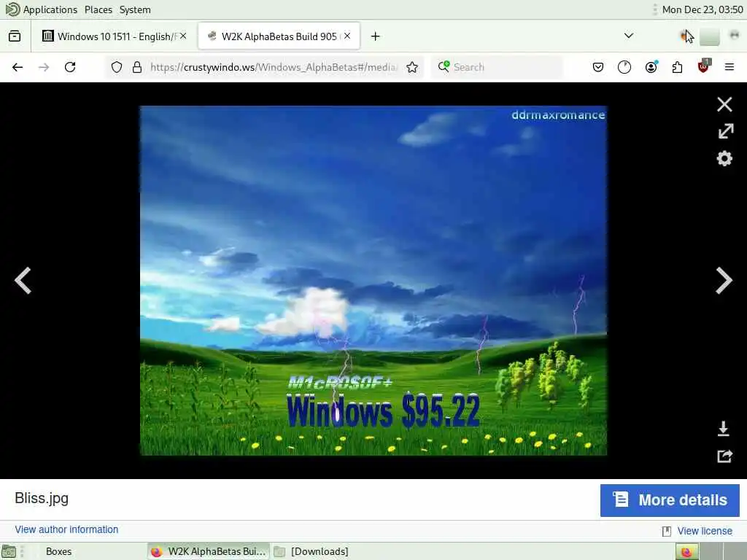Open the View license link
This screenshot has width=747, height=560.
[x=704, y=531]
